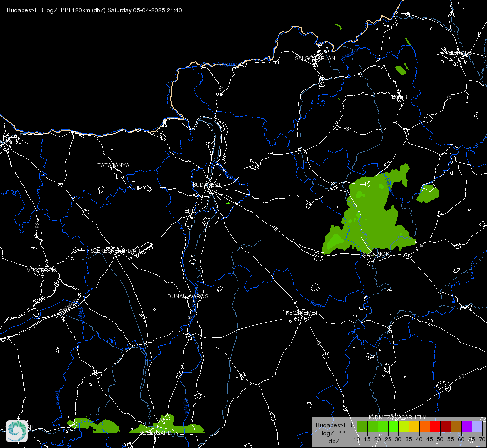Select the 40-45 dBZ orange legend swatch

coord(425,427)
